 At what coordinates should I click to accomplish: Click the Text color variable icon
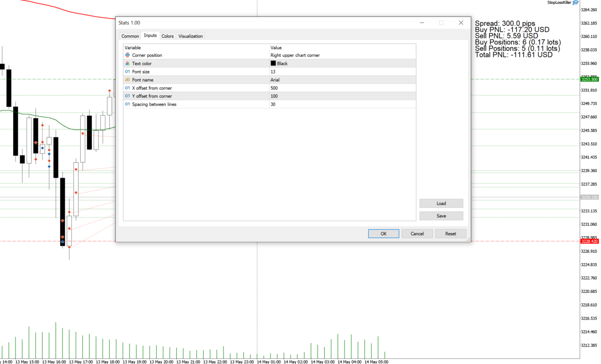point(127,63)
